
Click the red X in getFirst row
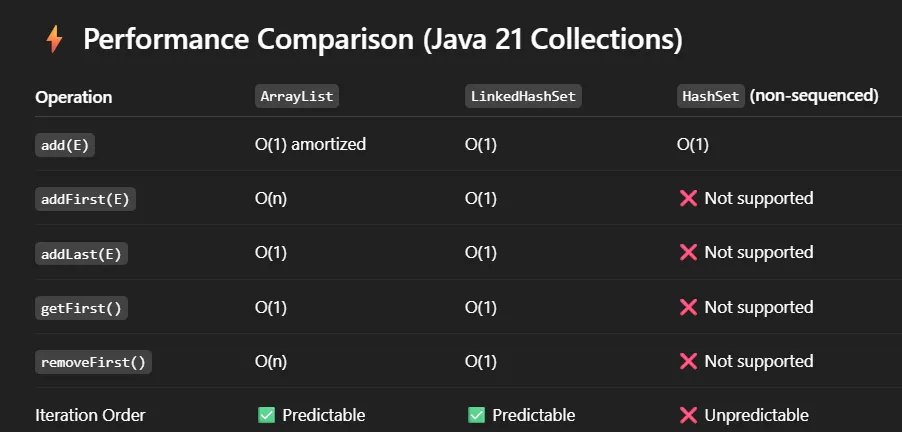click(688, 307)
